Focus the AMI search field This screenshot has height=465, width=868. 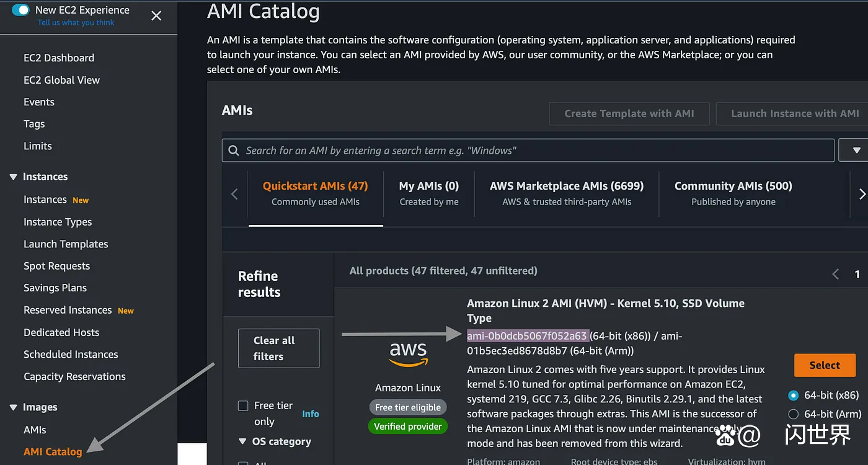pyautogui.click(x=528, y=150)
